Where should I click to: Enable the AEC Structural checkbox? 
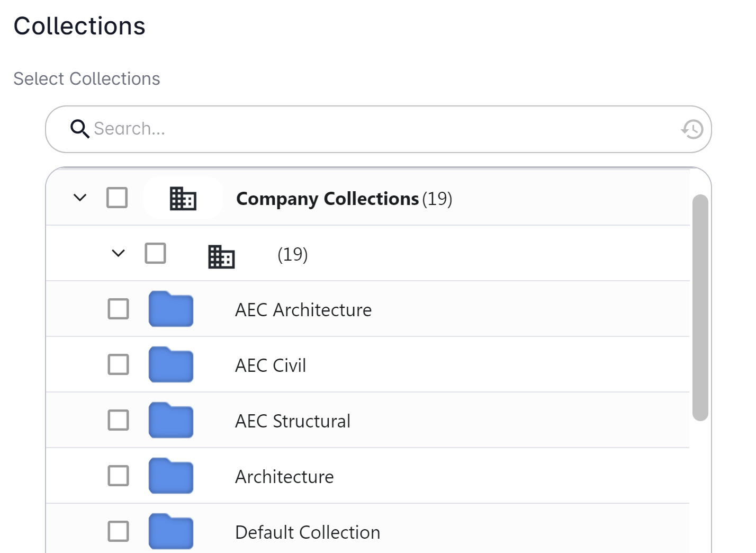(x=118, y=420)
